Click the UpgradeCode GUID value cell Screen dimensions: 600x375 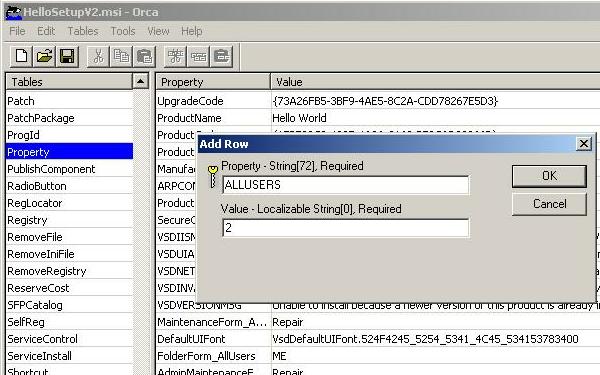click(x=435, y=101)
